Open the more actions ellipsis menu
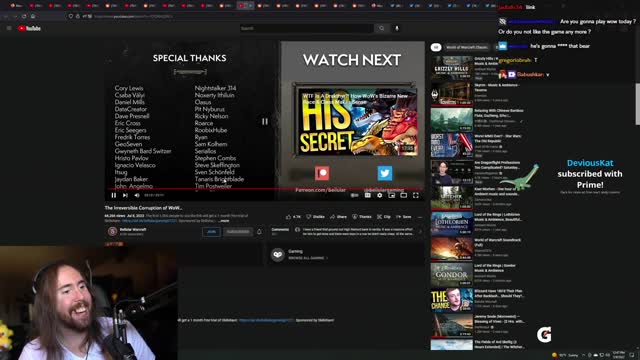This screenshot has width=640, height=360. (x=420, y=217)
